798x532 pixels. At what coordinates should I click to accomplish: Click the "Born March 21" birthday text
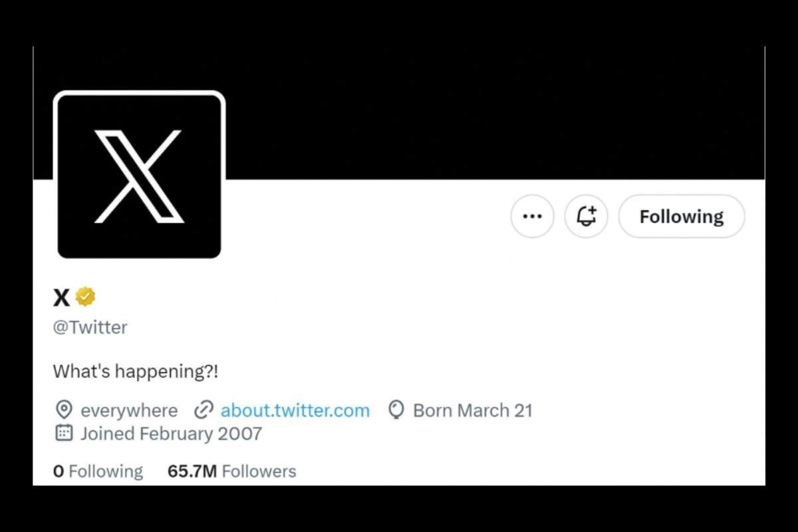coord(472,410)
